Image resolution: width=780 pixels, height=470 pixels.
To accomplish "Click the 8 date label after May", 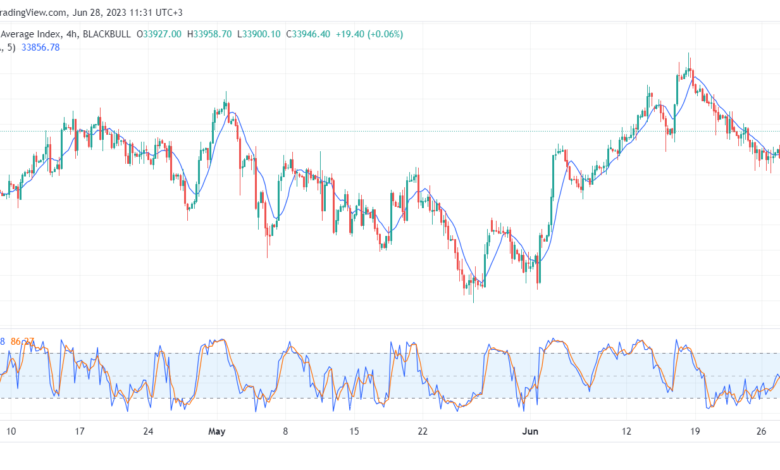I will [285, 431].
